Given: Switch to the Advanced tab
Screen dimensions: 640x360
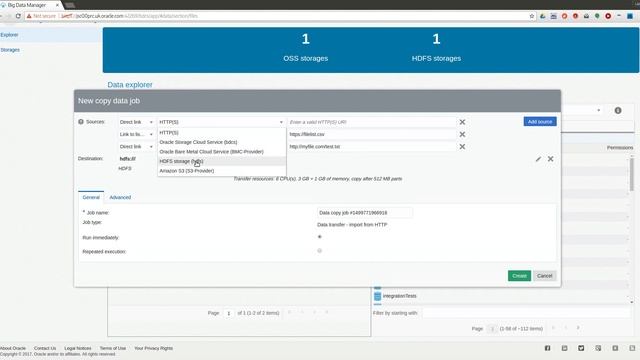Looking at the screenshot, I should click(120, 197).
